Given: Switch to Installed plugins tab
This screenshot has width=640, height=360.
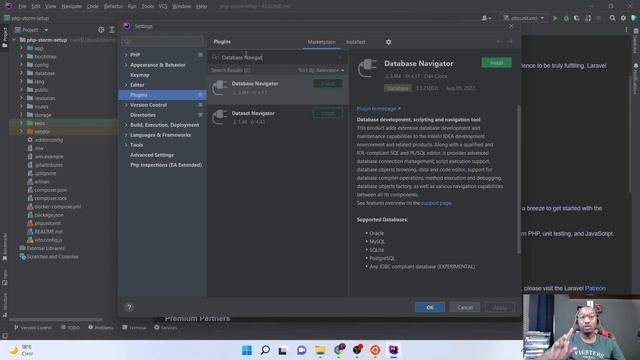Looking at the screenshot, I should [x=356, y=42].
